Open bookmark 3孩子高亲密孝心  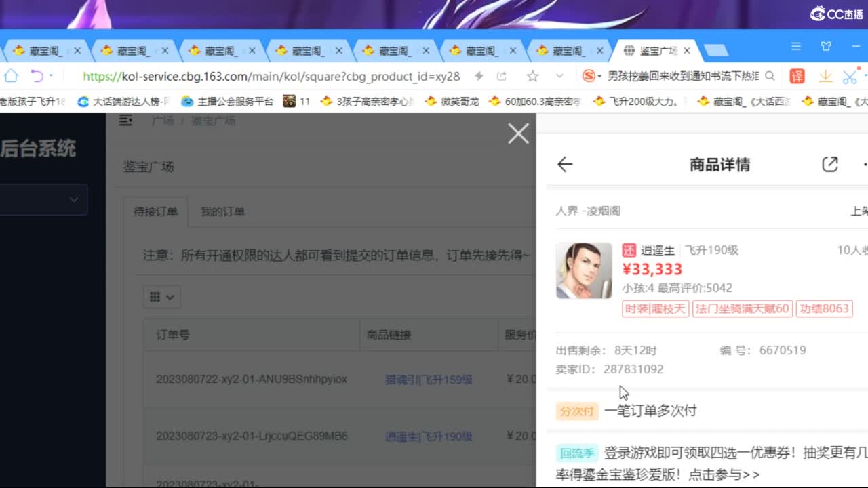pos(368,102)
